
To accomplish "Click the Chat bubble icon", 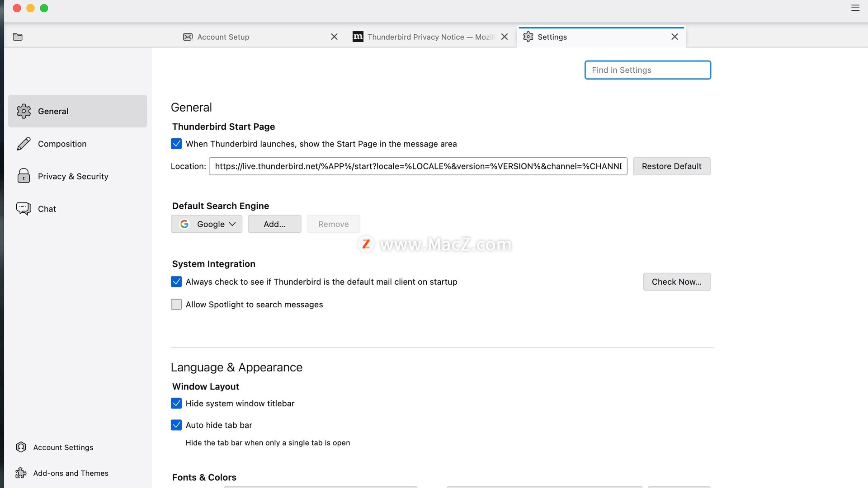I will (x=24, y=209).
